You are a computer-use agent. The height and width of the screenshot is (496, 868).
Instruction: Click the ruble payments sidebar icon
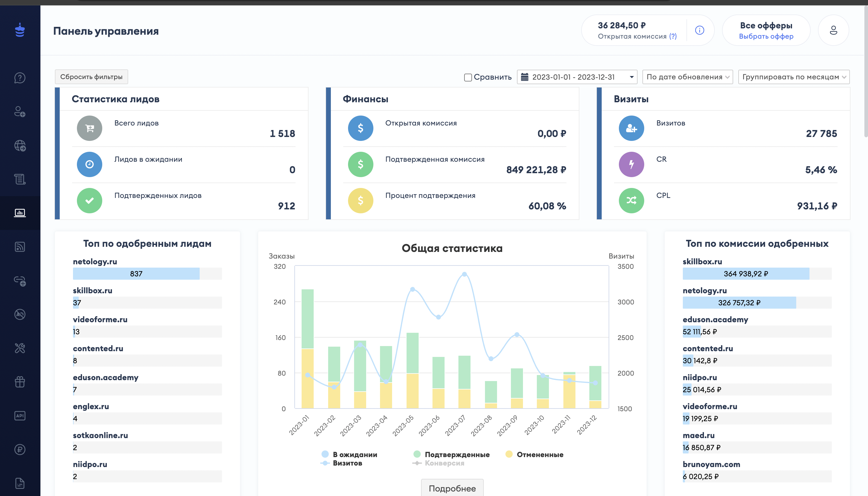click(x=20, y=449)
